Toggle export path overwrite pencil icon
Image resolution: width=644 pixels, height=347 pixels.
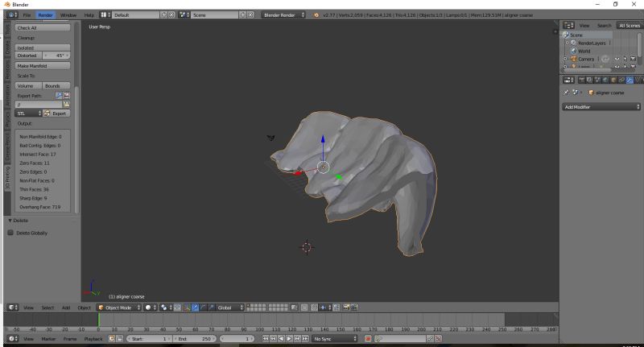59,95
